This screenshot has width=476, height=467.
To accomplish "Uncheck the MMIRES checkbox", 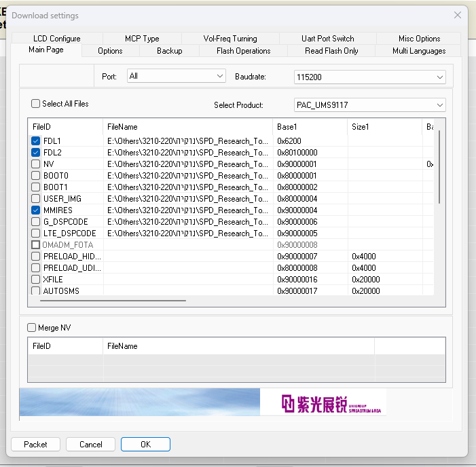I will point(35,210).
